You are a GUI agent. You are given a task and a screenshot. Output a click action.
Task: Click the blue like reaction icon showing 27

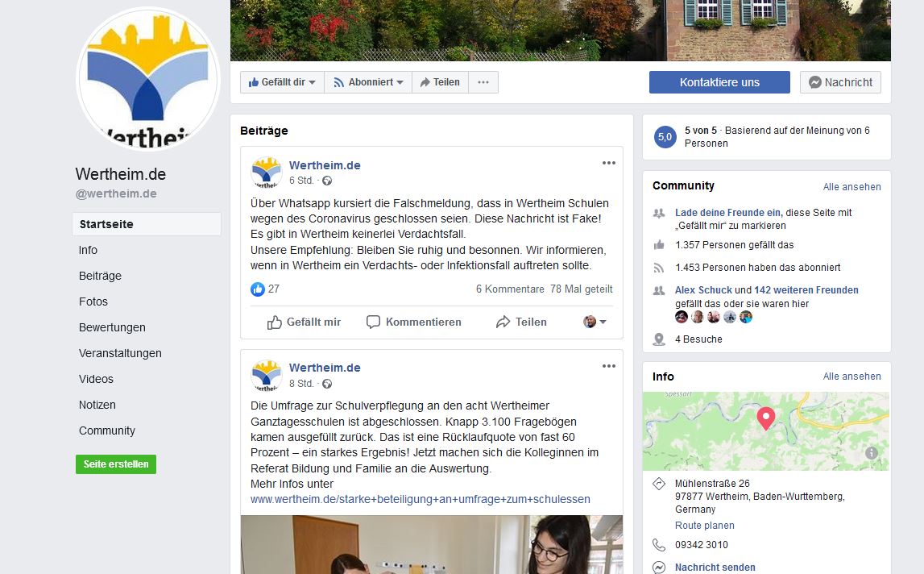point(258,289)
